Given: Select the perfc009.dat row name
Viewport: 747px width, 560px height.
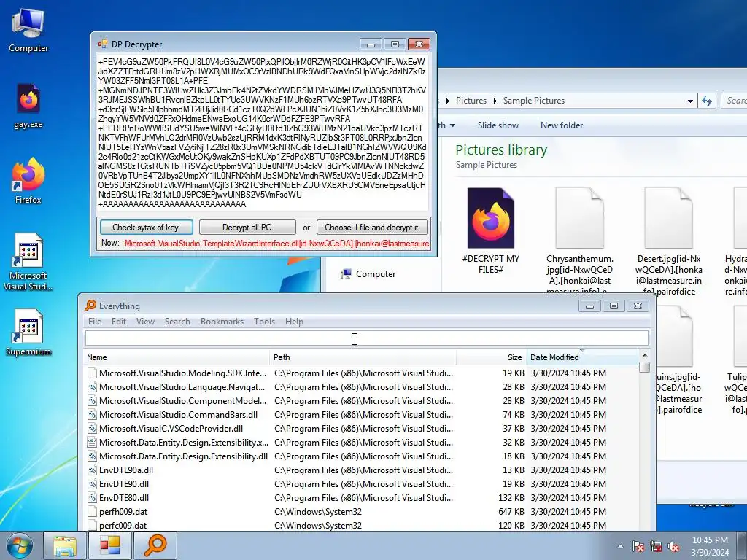Looking at the screenshot, I should [x=123, y=525].
